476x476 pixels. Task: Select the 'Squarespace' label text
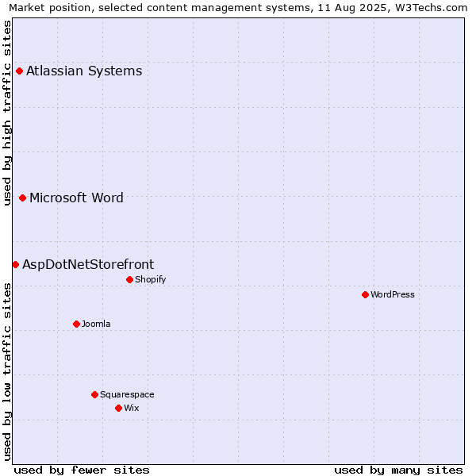127,394
